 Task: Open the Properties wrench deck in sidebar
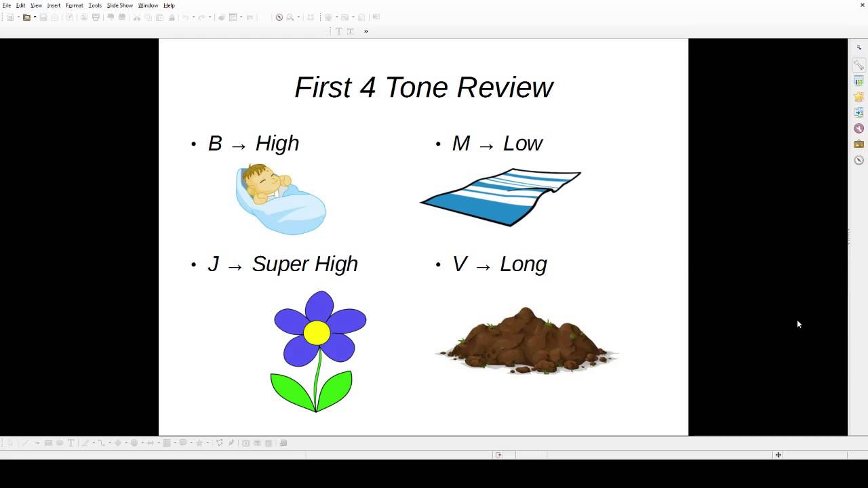coord(859,65)
